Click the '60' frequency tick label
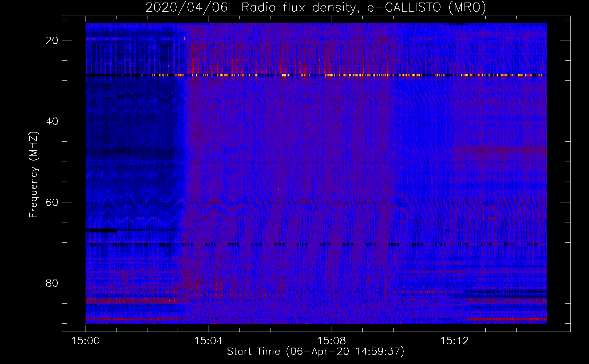The image size is (589, 364). pos(52,202)
